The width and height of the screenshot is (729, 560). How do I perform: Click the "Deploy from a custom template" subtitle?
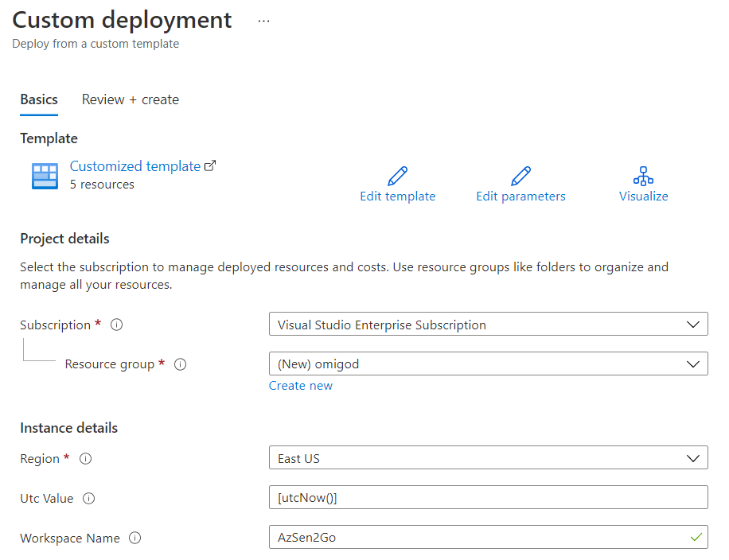pyautogui.click(x=96, y=44)
